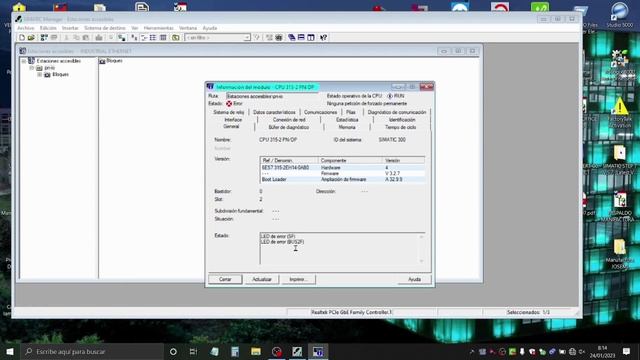The width and height of the screenshot is (640, 360).
Task: Open the Insertar menu
Action: click(x=70, y=28)
